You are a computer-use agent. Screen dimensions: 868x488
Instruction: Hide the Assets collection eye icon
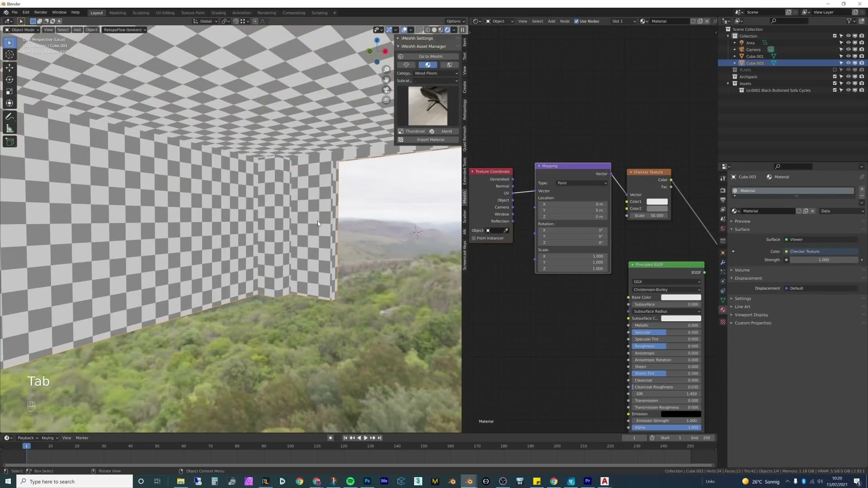point(848,84)
